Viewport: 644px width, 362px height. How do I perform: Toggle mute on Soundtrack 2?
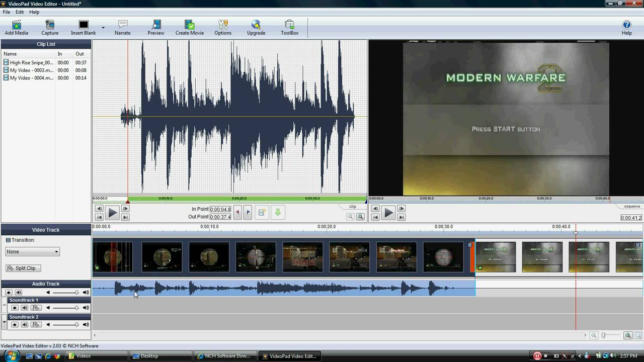(x=24, y=325)
